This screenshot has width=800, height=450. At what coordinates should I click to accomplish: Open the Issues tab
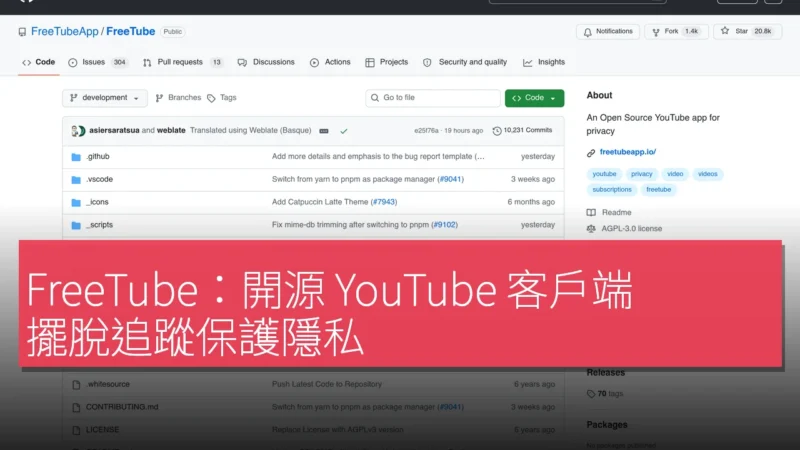98,62
